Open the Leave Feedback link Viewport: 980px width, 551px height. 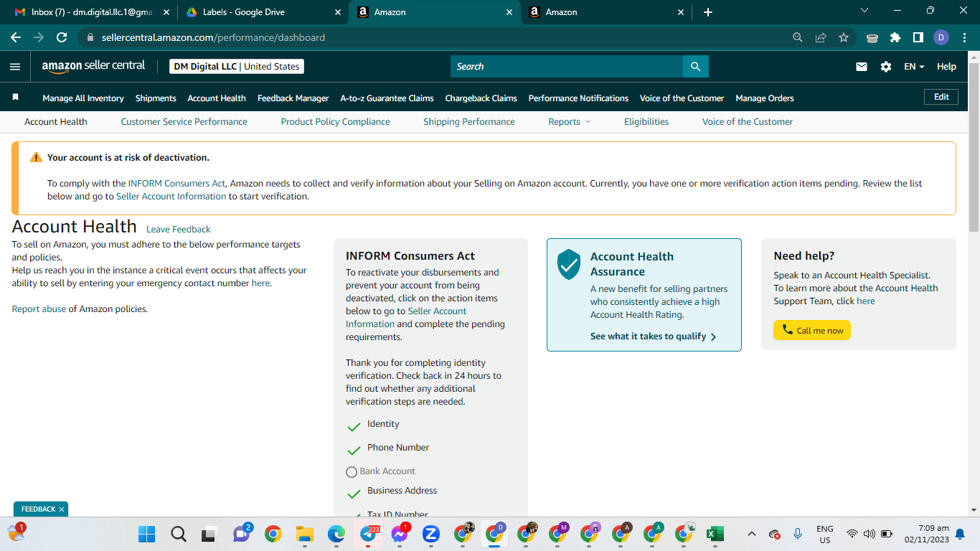(x=179, y=230)
